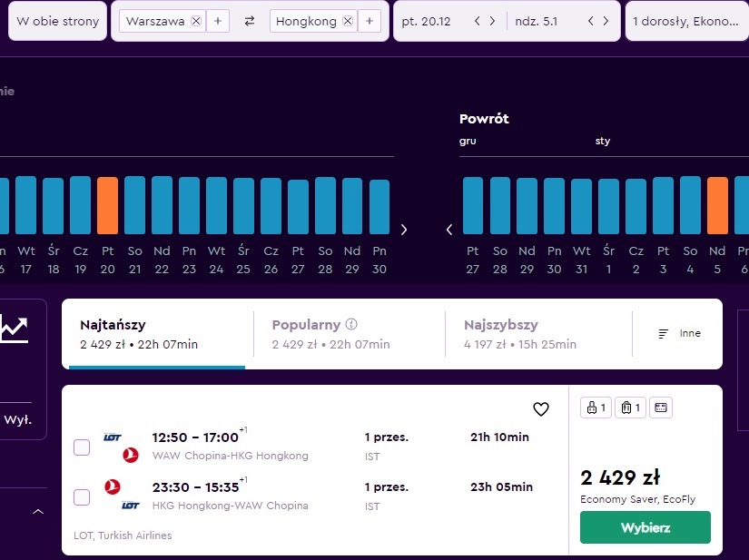This screenshot has width=749, height=560.
Task: Open passengers and class selector
Action: (687, 21)
